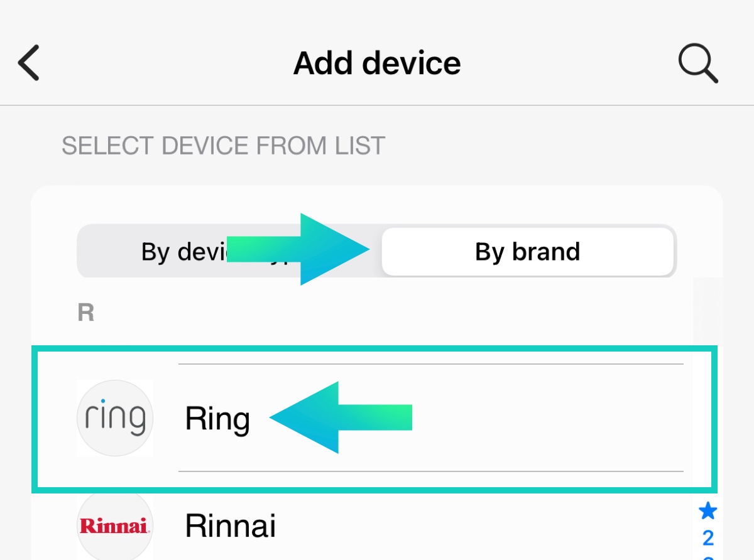Select the By brand tab
Screen dimensions: 754x560
pos(528,252)
